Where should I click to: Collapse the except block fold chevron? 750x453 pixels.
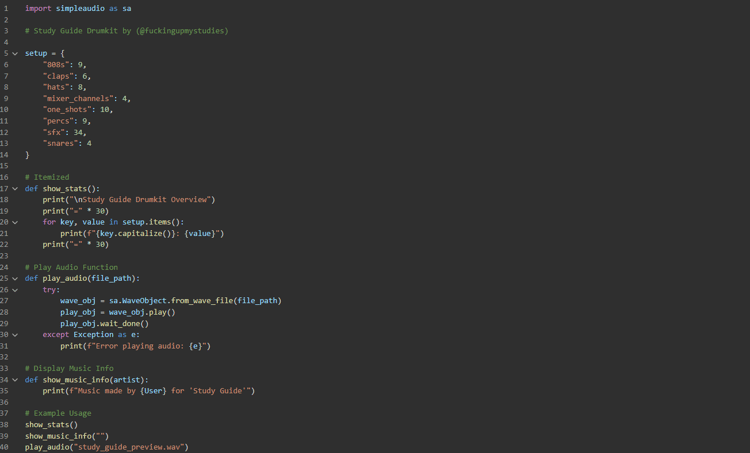(15, 335)
